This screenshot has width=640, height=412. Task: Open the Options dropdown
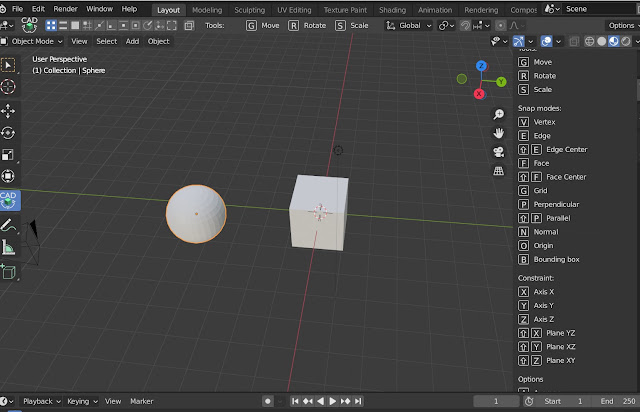[x=623, y=26]
